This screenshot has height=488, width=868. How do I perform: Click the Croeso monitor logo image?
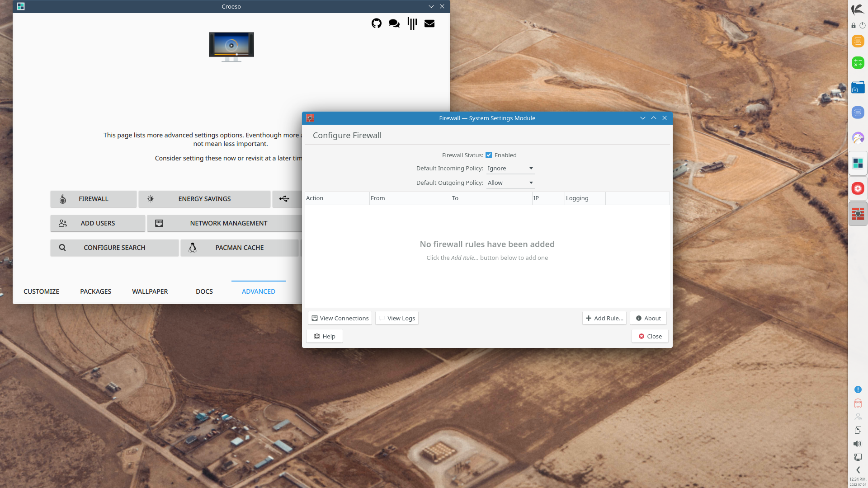click(231, 47)
